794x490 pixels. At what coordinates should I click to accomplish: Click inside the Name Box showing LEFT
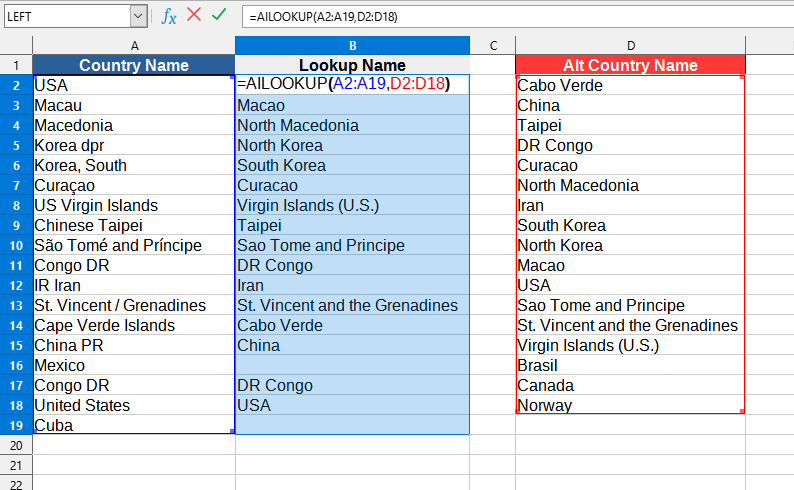click(x=65, y=16)
